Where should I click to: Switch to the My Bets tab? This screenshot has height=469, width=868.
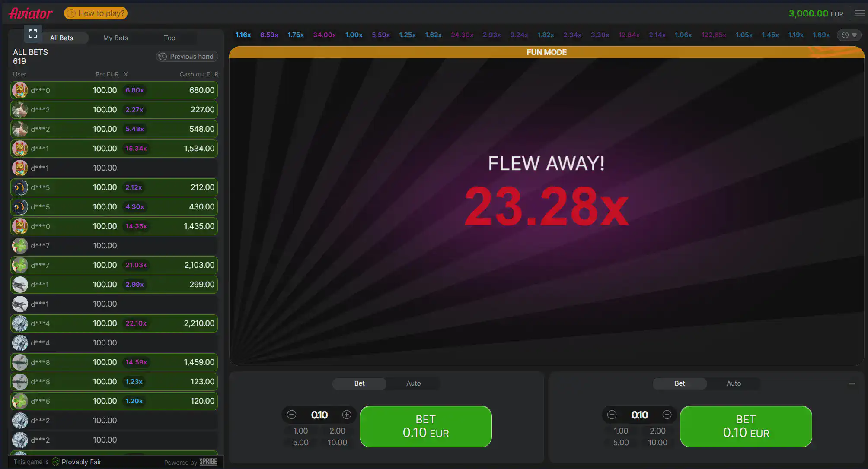pos(115,38)
